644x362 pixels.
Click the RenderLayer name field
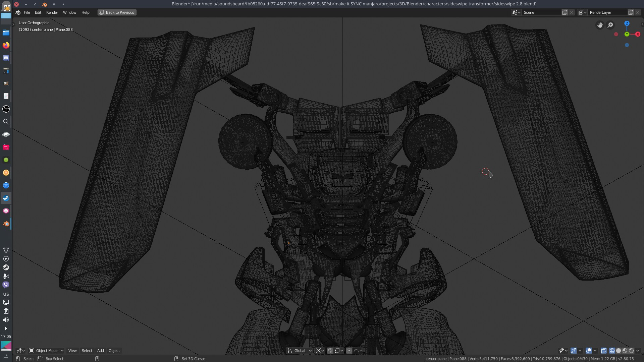pyautogui.click(x=607, y=12)
